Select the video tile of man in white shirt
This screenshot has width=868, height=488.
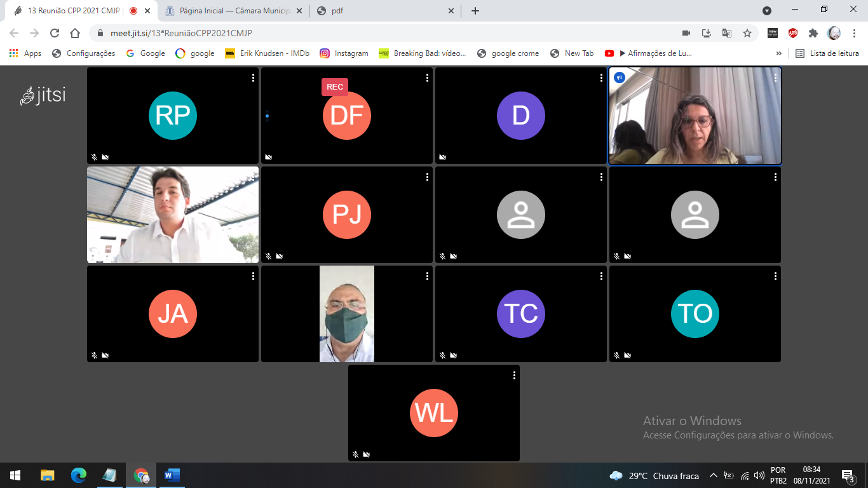(x=173, y=215)
